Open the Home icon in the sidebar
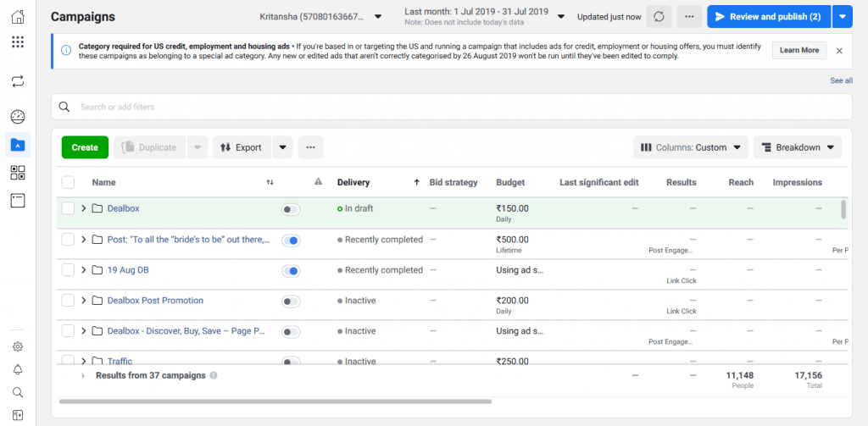Screen dimensions: 868x426 [18, 17]
